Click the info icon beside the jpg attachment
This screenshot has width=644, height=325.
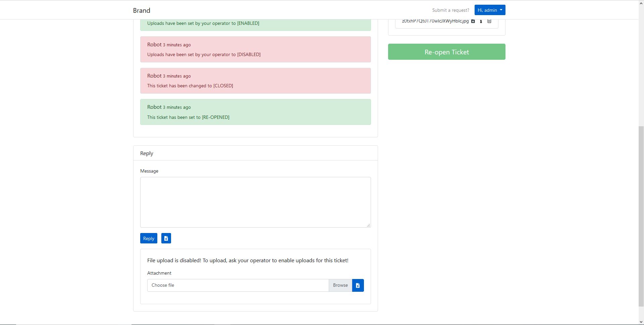click(481, 21)
